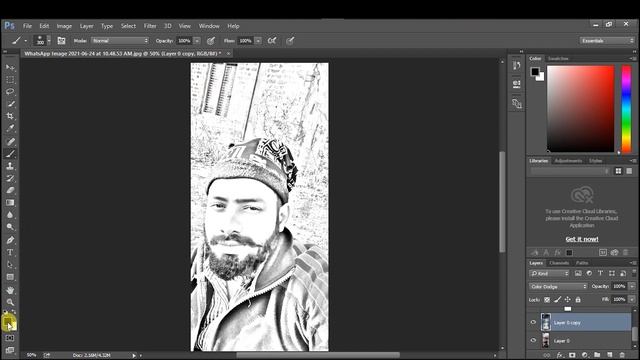Toggle pressure for opacity button
This screenshot has height=360, width=640.
211,40
